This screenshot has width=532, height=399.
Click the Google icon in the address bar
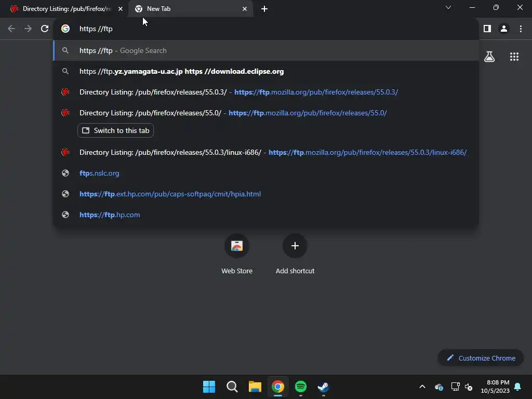click(65, 29)
